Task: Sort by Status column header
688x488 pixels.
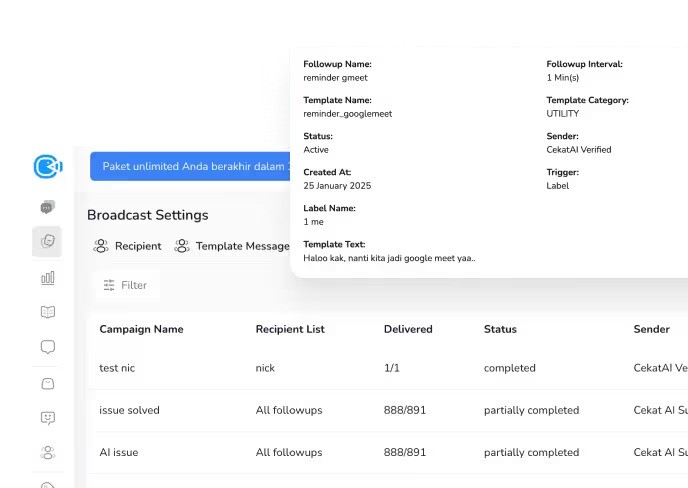Action: pos(500,329)
